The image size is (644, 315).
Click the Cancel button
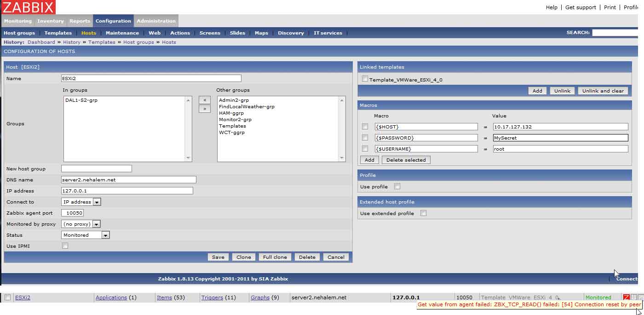tap(336, 257)
